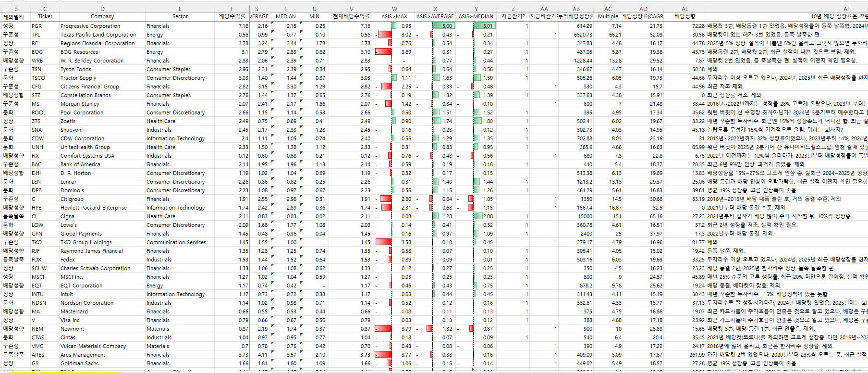This screenshot has width=868, height=373.
Task: Click the ASIS>MAX header cell
Action: click(394, 16)
